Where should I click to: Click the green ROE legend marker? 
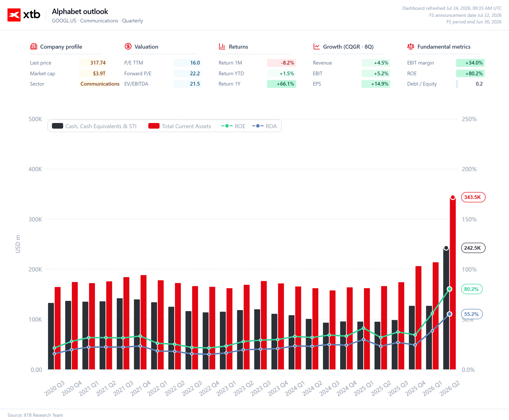tap(227, 126)
